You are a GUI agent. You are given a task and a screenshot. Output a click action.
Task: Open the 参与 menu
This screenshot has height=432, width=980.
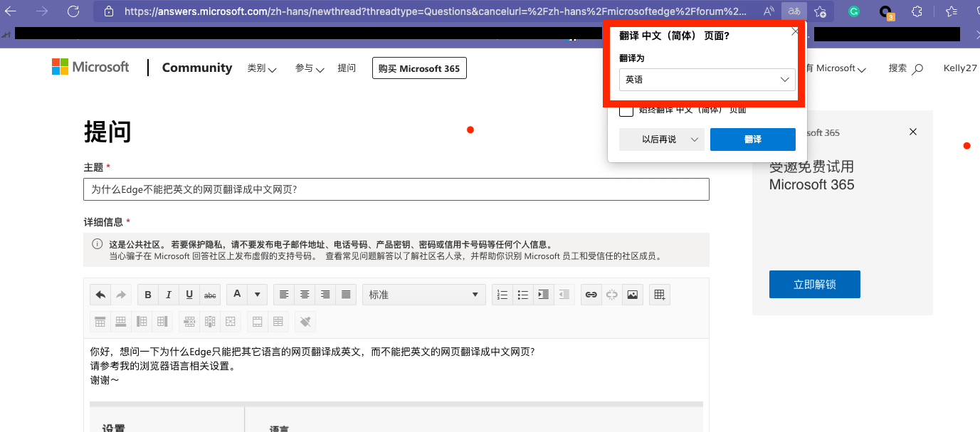point(307,68)
